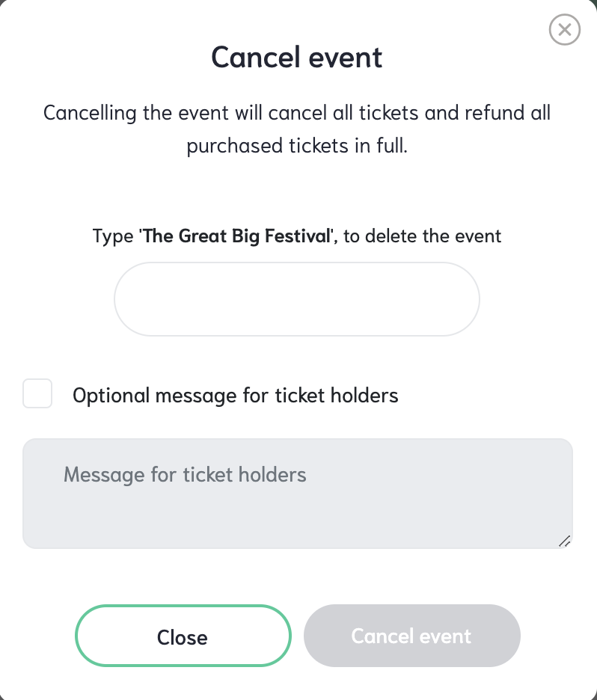Screen dimensions: 597x700
Task: Dismiss the Cancel event modal via X
Action: tap(564, 29)
